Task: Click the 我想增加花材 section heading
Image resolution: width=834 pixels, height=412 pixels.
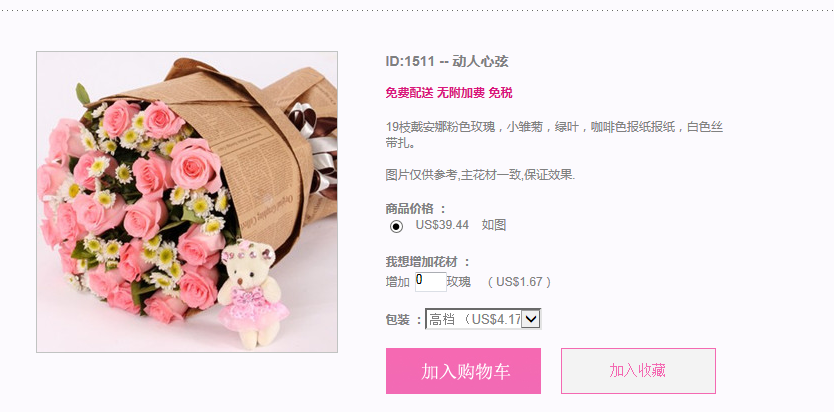Action: pos(428,262)
